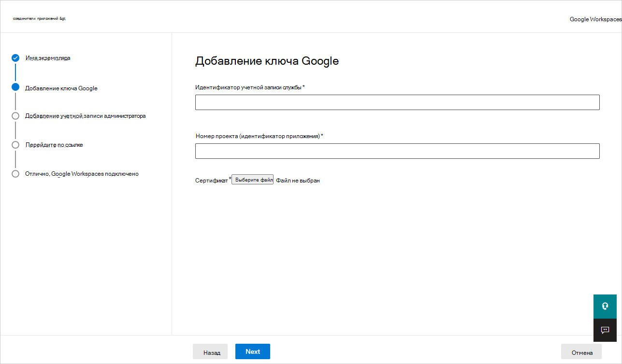The height and width of the screenshot is (364, 622).
Task: Open Добавление учетной записи администратора step
Action: [86, 116]
